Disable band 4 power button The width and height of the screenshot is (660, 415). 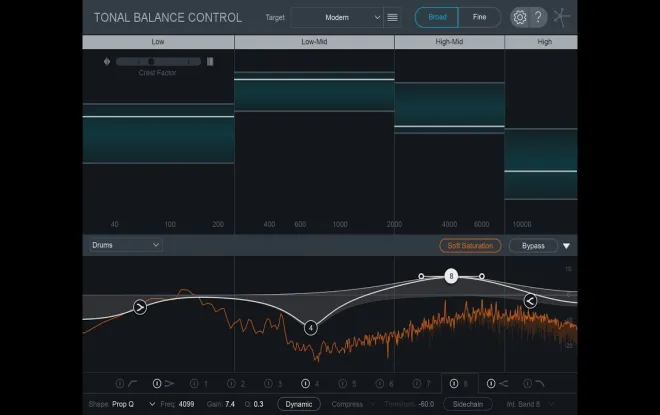pyautogui.click(x=306, y=383)
